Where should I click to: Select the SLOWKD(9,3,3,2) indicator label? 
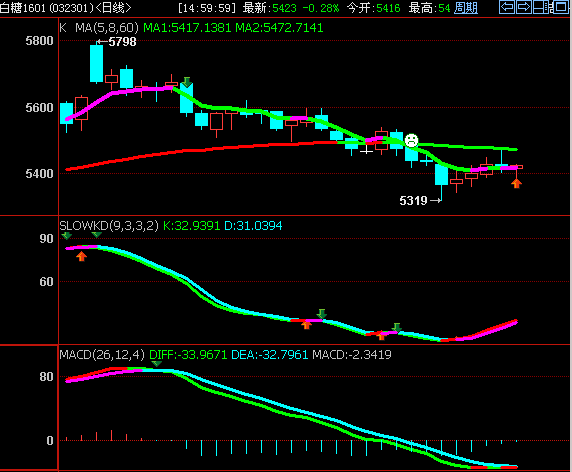109,225
